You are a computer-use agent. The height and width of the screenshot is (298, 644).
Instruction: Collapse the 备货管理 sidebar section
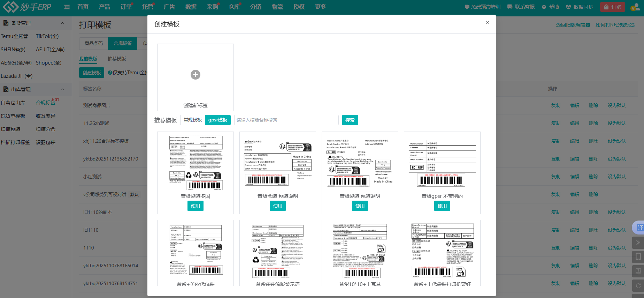(x=63, y=23)
